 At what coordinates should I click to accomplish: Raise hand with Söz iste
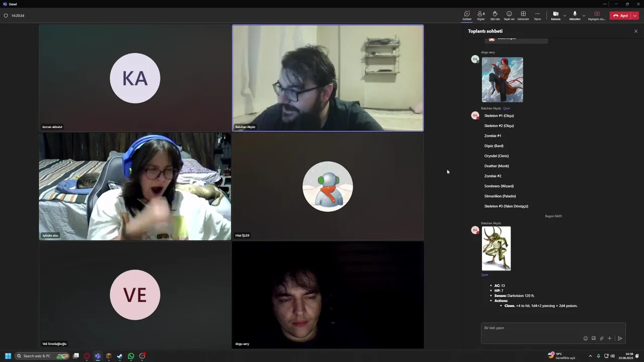click(x=495, y=16)
